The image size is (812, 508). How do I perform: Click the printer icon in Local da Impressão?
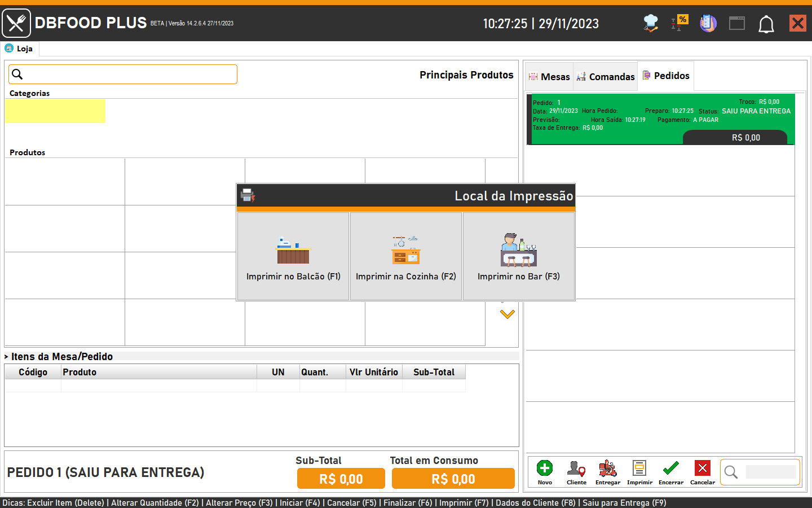click(248, 195)
